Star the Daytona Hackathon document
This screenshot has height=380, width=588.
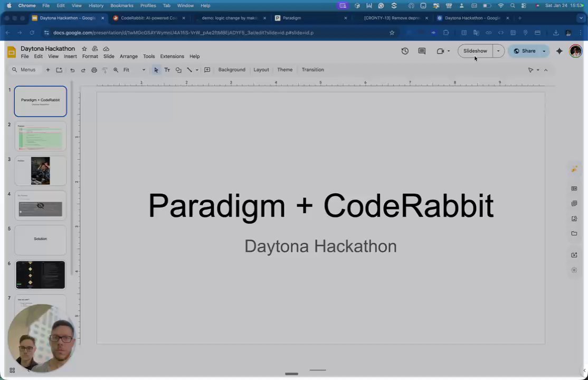[x=84, y=49]
